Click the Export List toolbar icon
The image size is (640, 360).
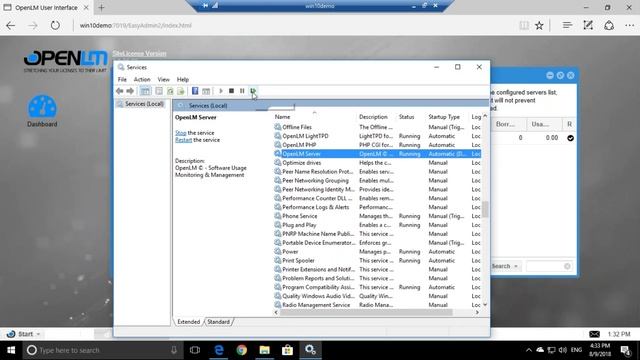click(x=181, y=91)
